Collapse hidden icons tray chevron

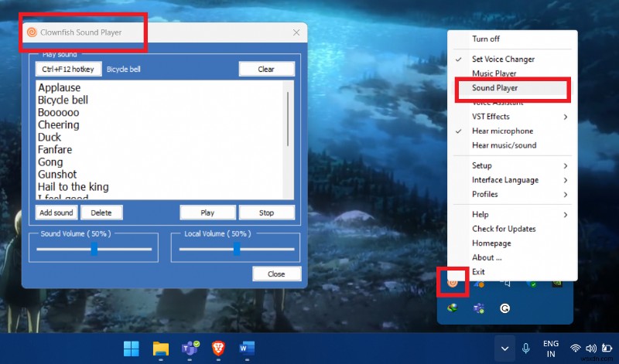pos(504,349)
